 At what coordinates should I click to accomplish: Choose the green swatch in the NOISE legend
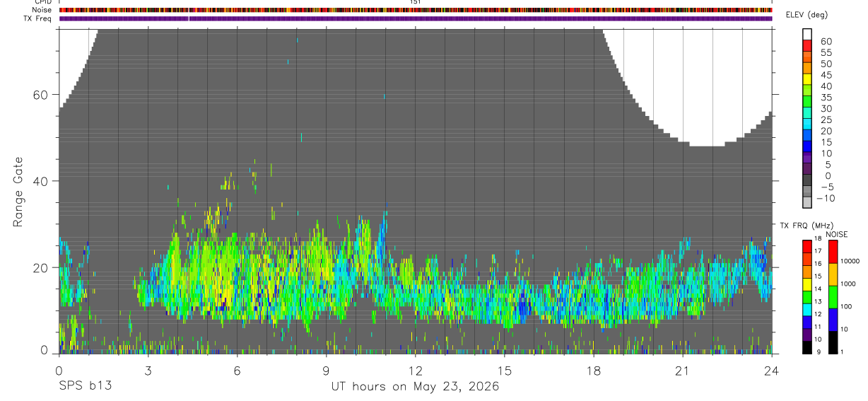tap(833, 296)
